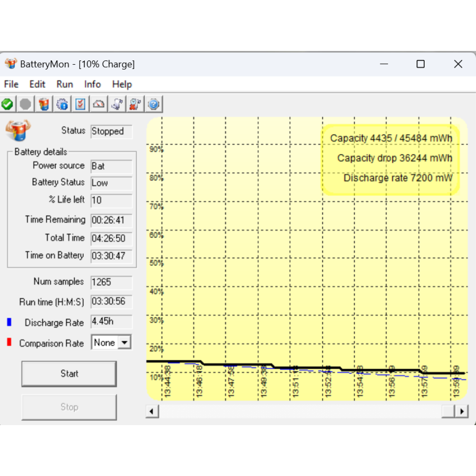Expand the Comparison Rate dropdown

[125, 343]
